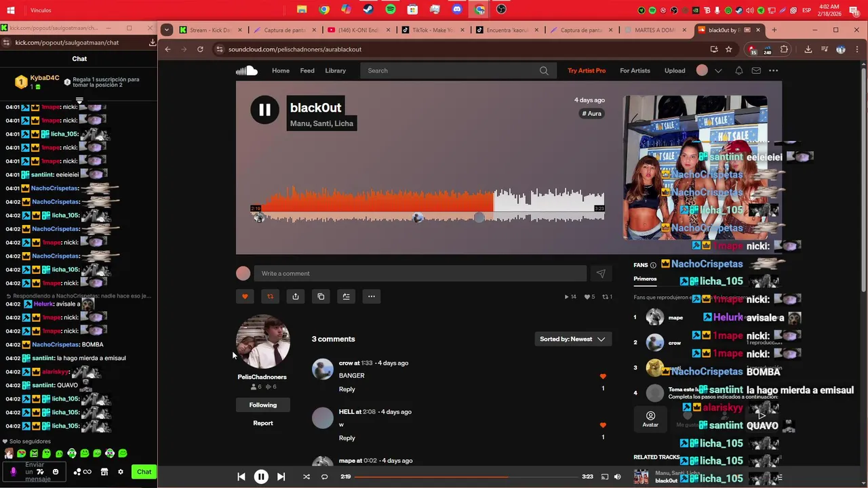Open the header more options menu
Viewport: 868px width, 488px height.
pyautogui.click(x=773, y=70)
